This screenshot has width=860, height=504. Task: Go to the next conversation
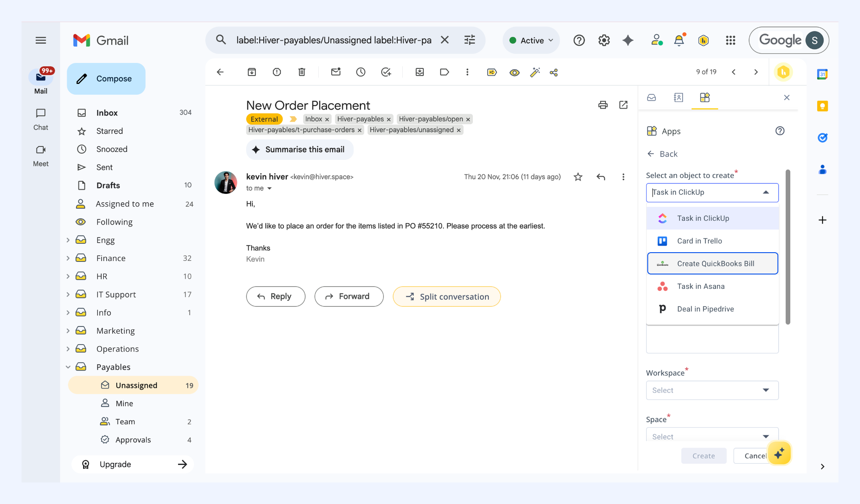pos(756,72)
